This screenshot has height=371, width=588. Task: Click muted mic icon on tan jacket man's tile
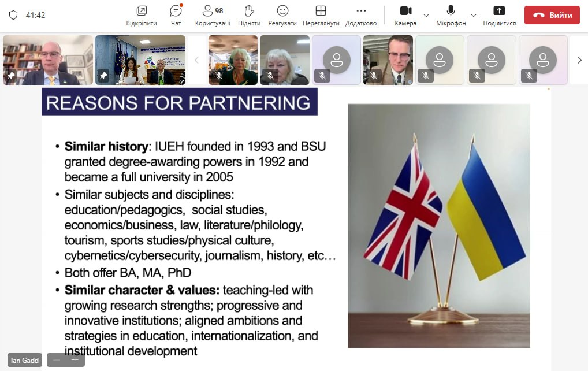click(x=374, y=76)
